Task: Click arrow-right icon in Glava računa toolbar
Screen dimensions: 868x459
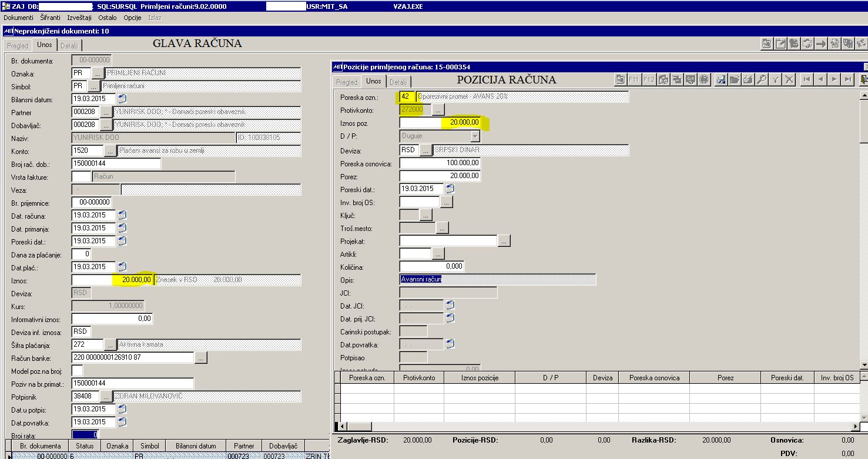Action: [820, 43]
